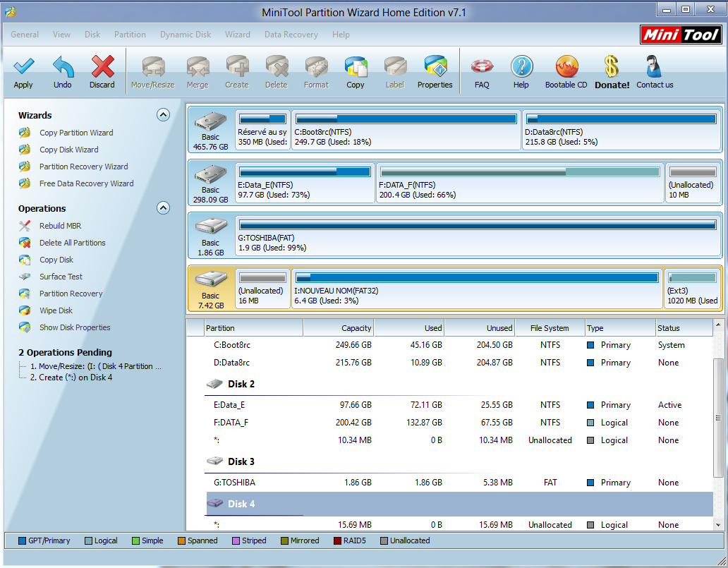Screen dimensions: 728x568
Task: Start the Copy Disk Wizard
Action: 68,150
